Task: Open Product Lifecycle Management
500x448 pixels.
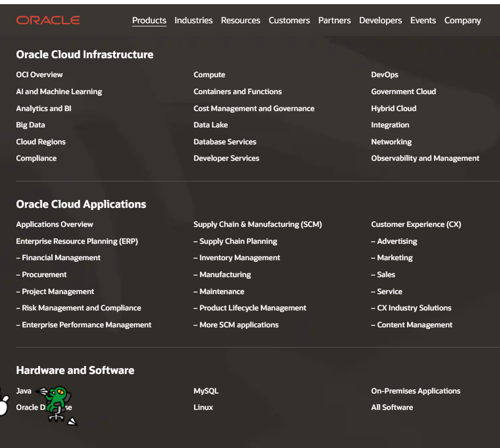Action: (x=249, y=308)
